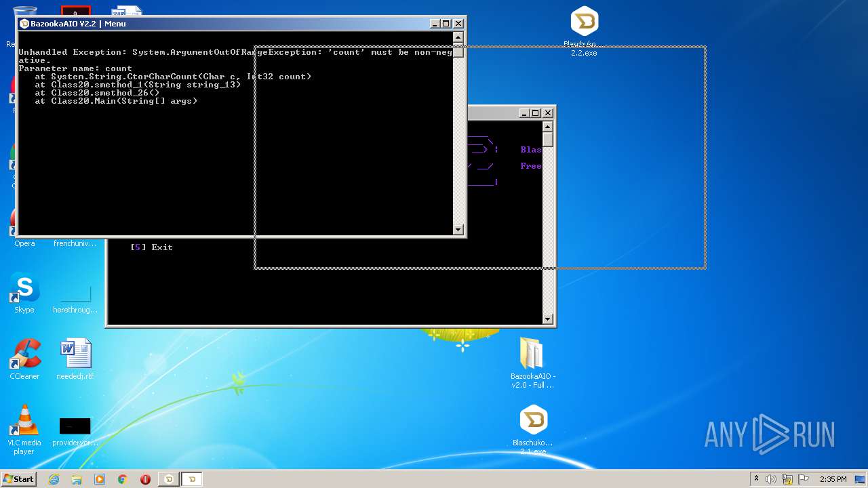The image size is (868, 488).
Task: Open Windows Media Player taskbar icon
Action: (100, 479)
